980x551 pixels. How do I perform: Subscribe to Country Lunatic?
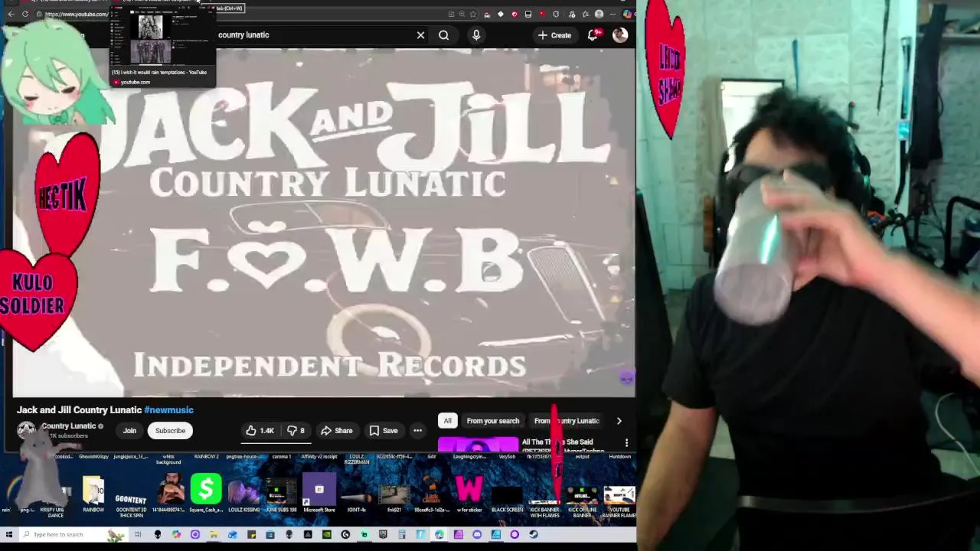point(170,431)
